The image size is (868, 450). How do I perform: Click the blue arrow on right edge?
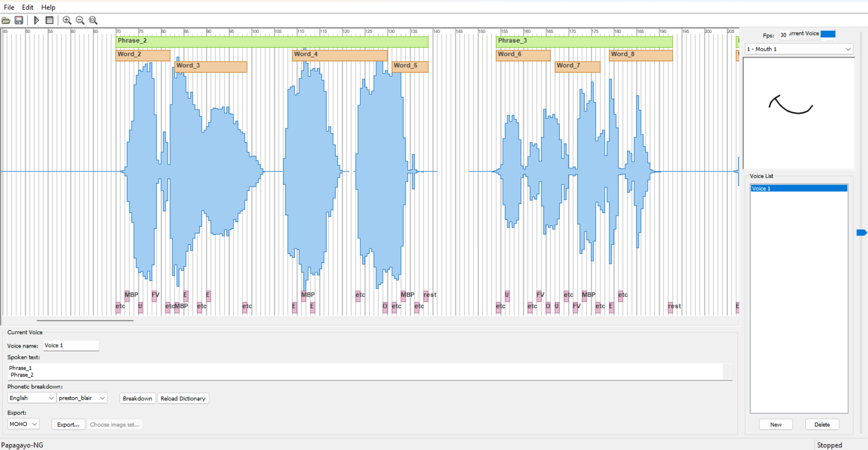tap(861, 232)
